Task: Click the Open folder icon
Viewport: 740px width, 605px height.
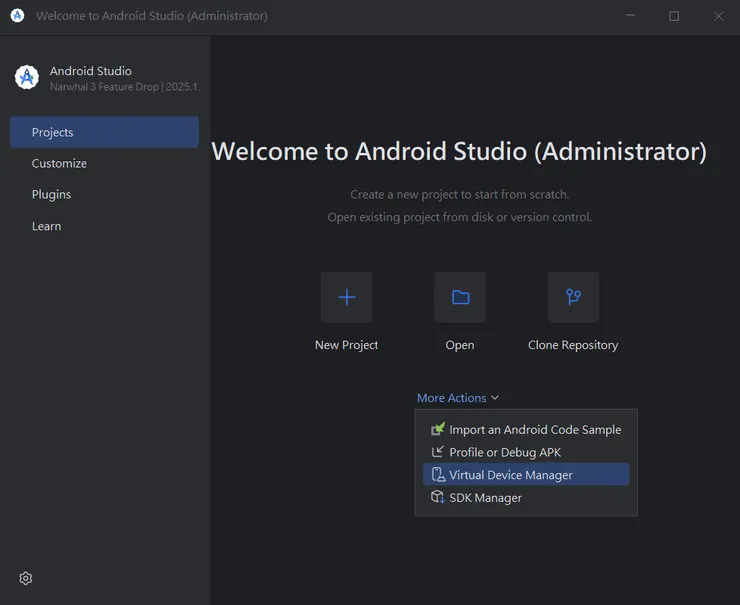Action: pos(460,297)
